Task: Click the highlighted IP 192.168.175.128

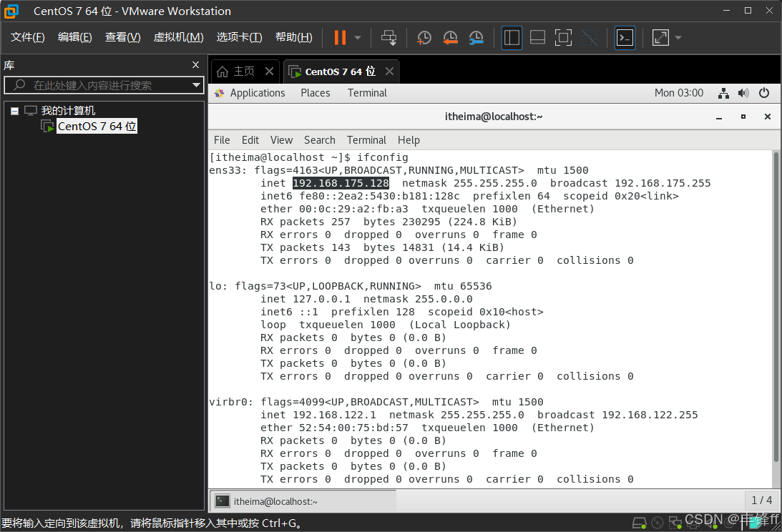Action: [x=341, y=183]
